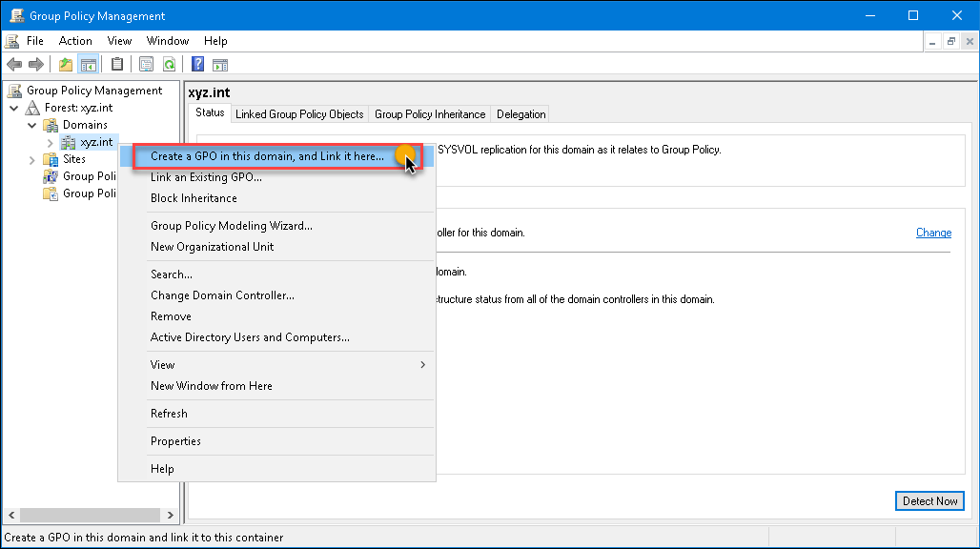
Task: Click the Group Policy Management root node icon
Action: (x=14, y=91)
